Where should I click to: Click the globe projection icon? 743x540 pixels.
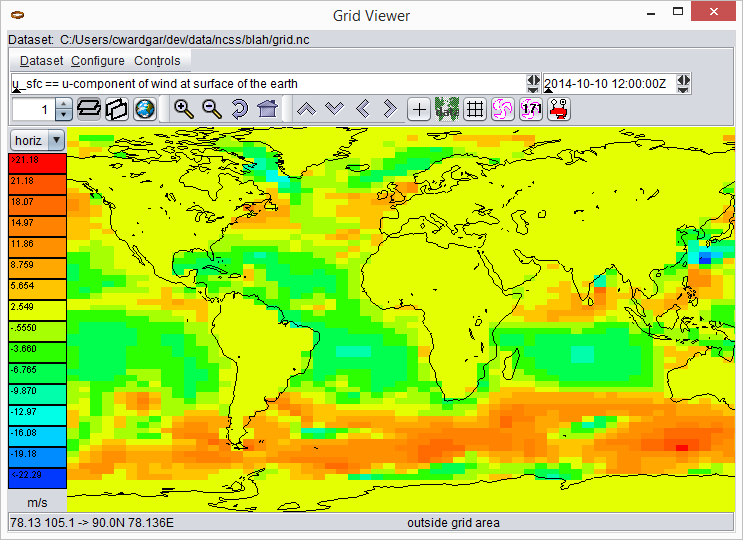click(145, 109)
